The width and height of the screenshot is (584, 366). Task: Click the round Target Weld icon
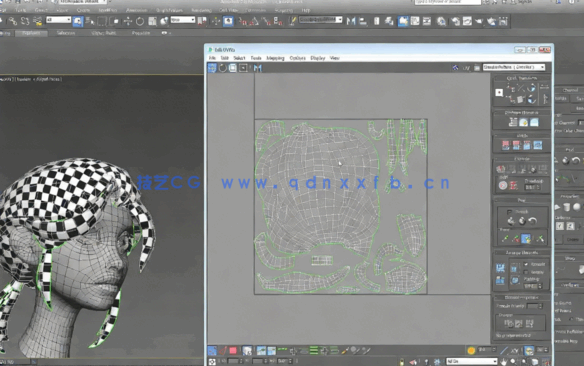tap(503, 185)
